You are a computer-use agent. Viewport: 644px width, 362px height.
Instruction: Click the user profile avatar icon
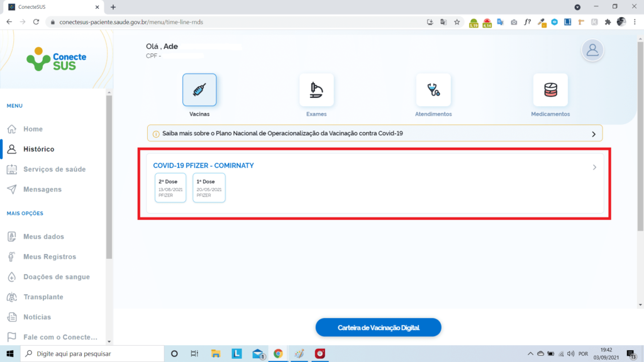(x=592, y=50)
